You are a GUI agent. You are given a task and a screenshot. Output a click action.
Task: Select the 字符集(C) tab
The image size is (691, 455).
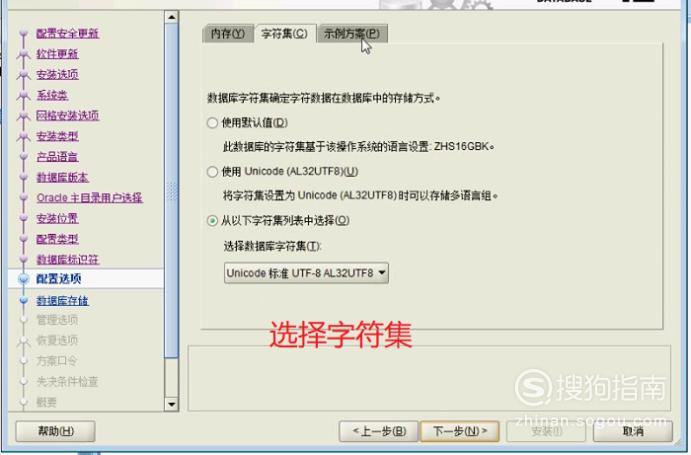285,34
